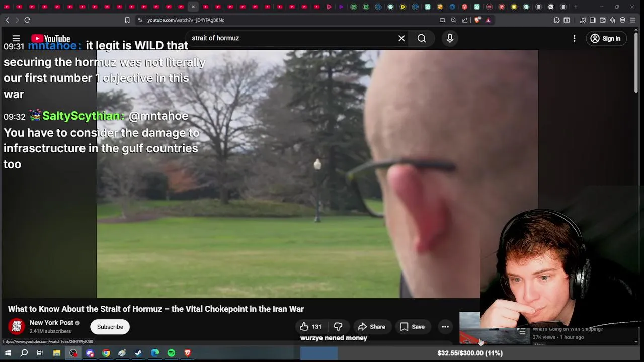The image size is (644, 362).
Task: Clear the 'strait of hormuz' search text
Action: coord(401,38)
